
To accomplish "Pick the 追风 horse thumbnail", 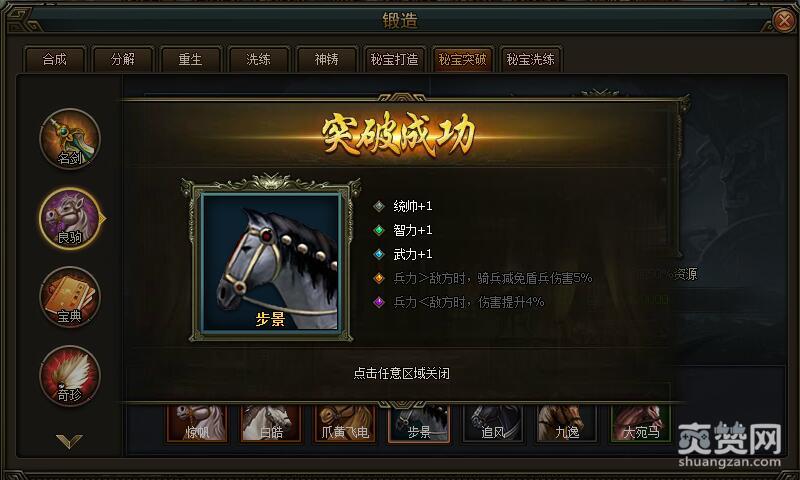I will click(x=493, y=423).
